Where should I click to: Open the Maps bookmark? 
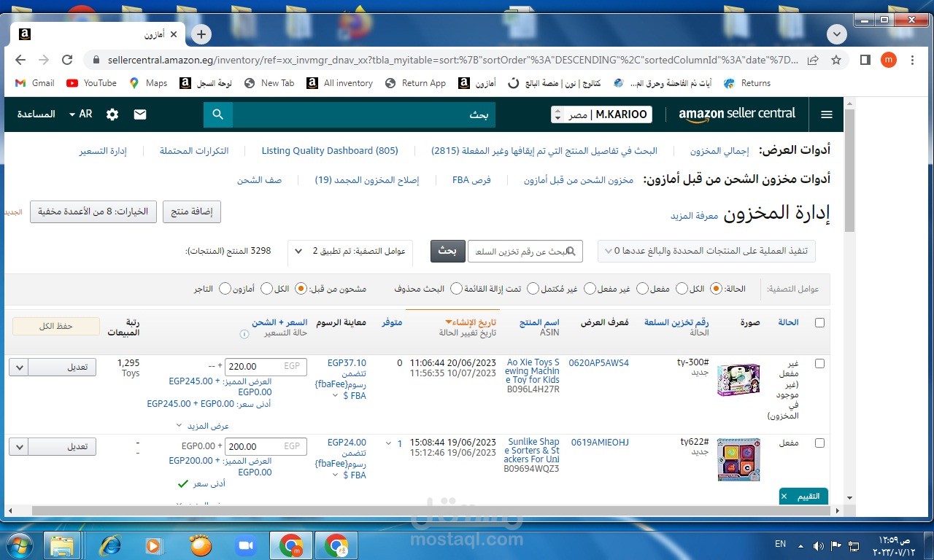tap(148, 83)
